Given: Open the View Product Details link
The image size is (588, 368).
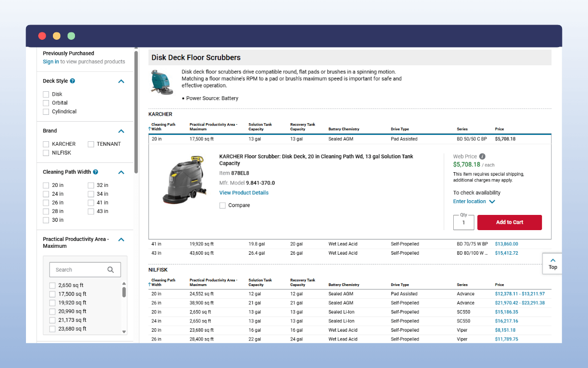Looking at the screenshot, I should [x=244, y=193].
